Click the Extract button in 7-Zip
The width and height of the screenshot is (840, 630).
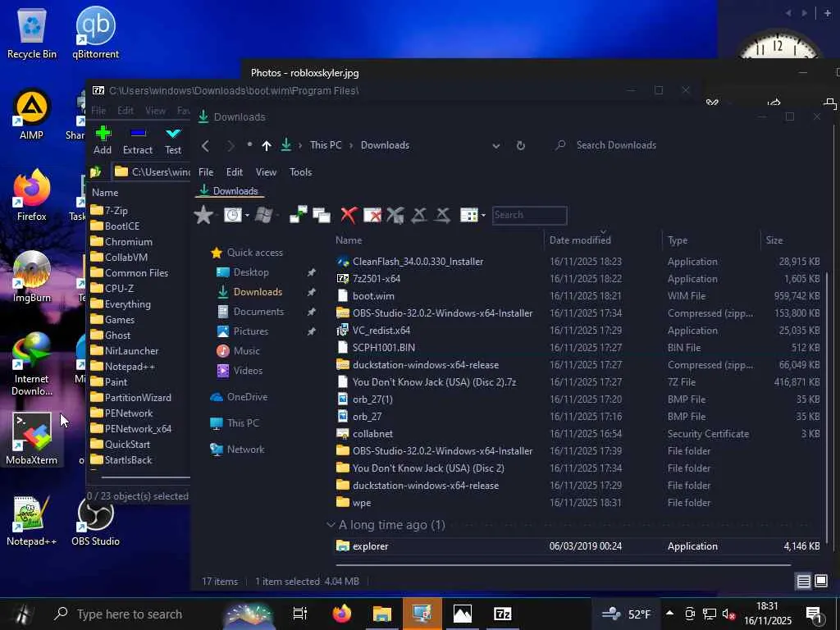[x=138, y=140]
